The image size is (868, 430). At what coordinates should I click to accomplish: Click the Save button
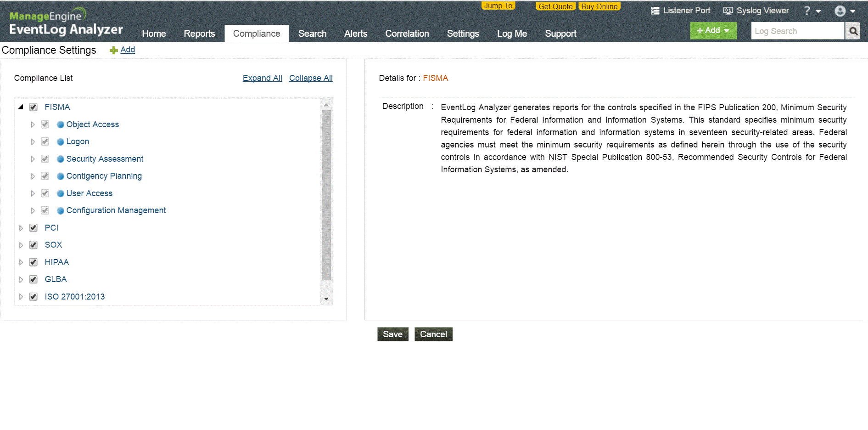(x=393, y=334)
